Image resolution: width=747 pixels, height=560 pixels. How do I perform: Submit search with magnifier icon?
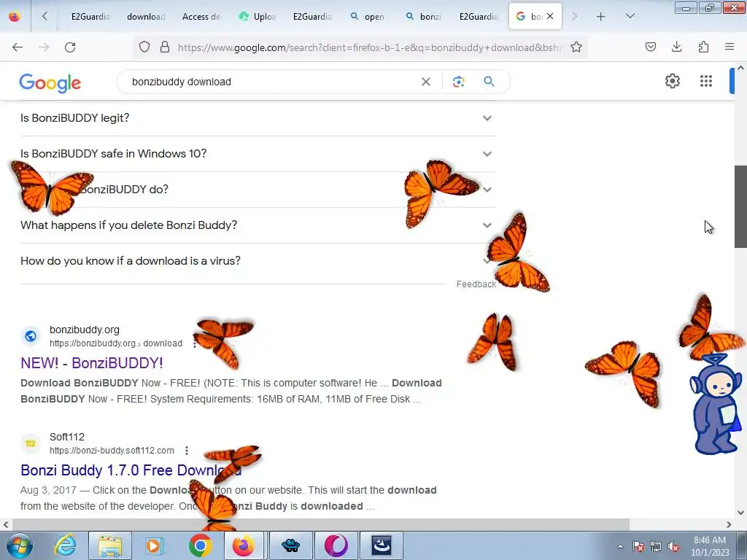click(489, 82)
